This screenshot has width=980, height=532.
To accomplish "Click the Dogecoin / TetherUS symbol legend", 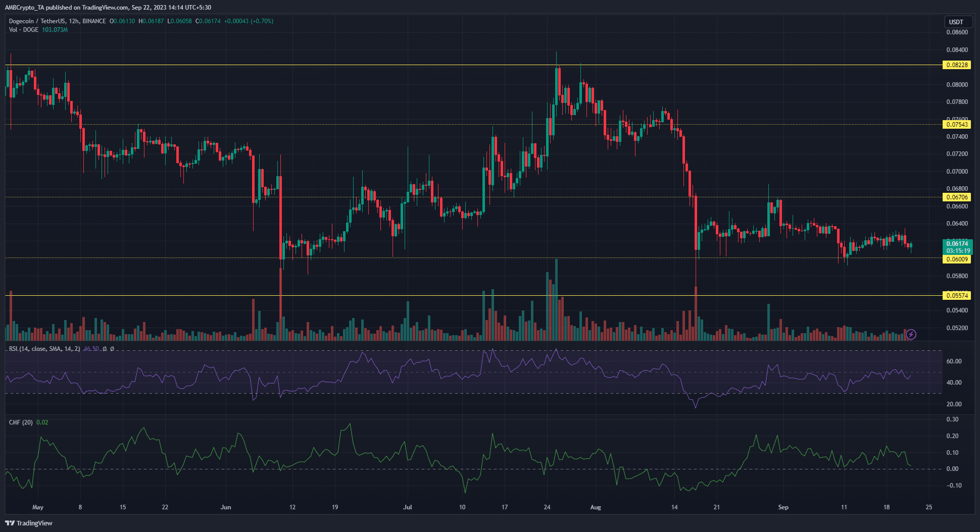I will pyautogui.click(x=57, y=21).
